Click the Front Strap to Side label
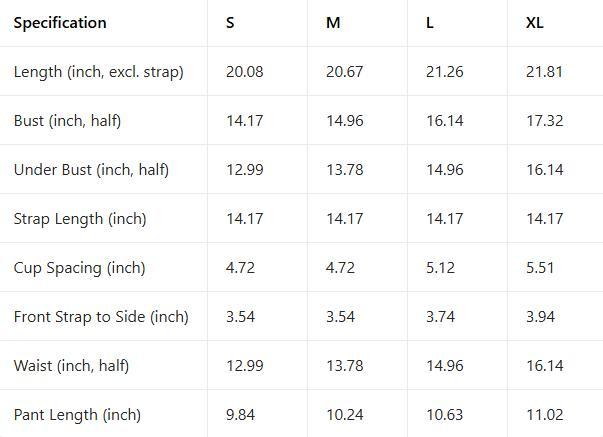This screenshot has width=603, height=437. pyautogui.click(x=101, y=317)
